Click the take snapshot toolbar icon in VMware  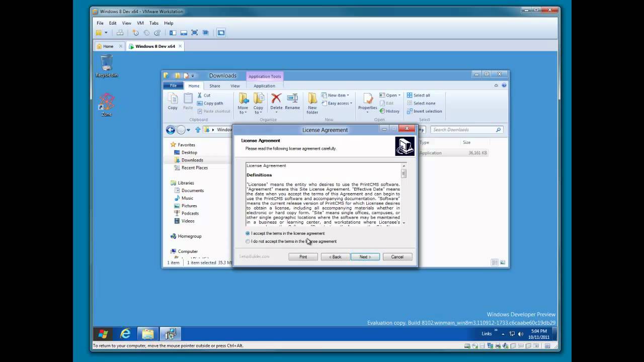(135, 33)
